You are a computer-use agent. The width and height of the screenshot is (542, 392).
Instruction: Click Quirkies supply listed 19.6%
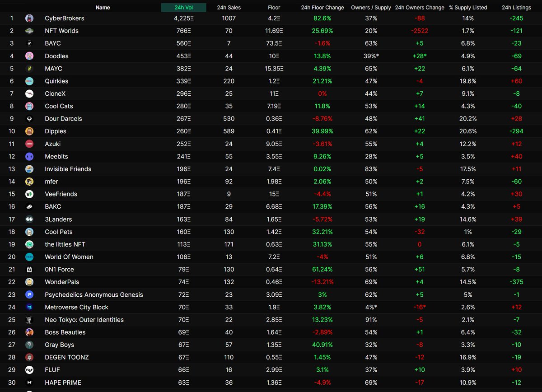point(468,81)
